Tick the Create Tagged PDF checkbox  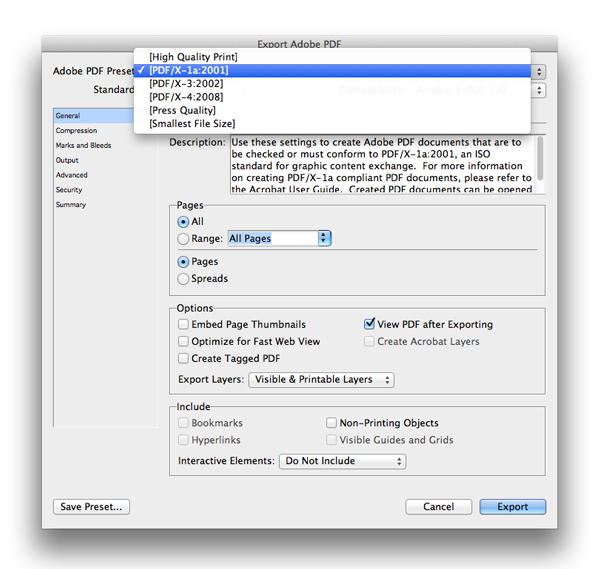coord(183,359)
